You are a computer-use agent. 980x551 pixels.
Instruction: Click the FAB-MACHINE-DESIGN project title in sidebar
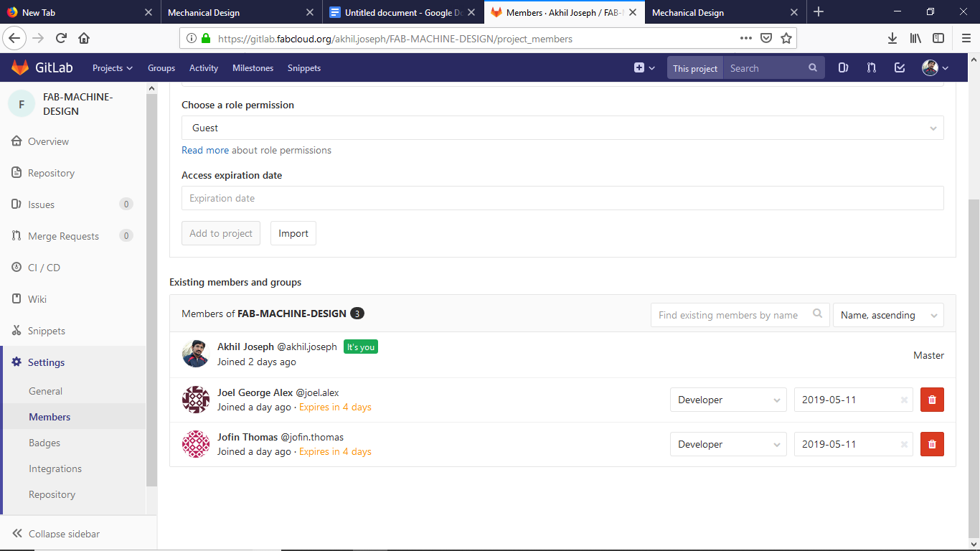tap(78, 104)
